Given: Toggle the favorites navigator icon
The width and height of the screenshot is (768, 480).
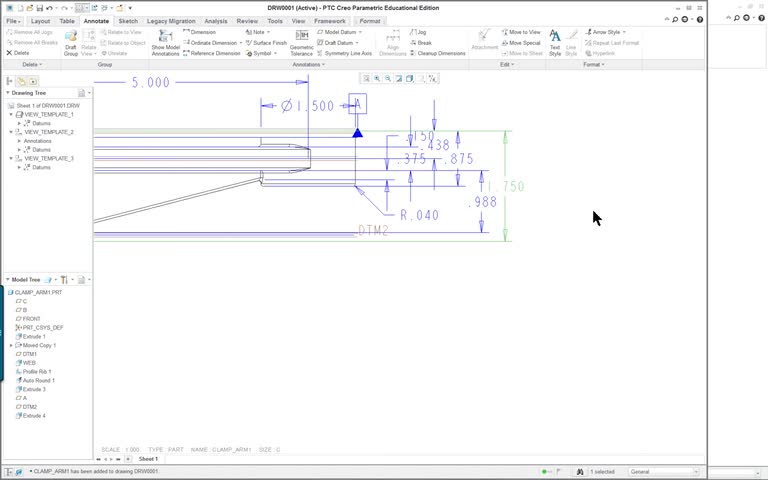Looking at the screenshot, I should click(x=33, y=81).
